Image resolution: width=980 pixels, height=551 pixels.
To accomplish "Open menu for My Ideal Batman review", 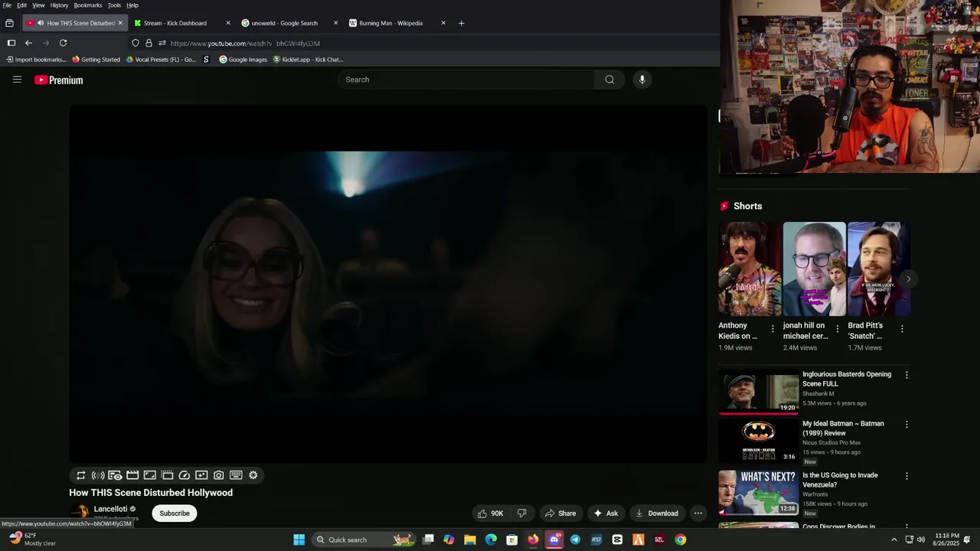I will coord(906,425).
